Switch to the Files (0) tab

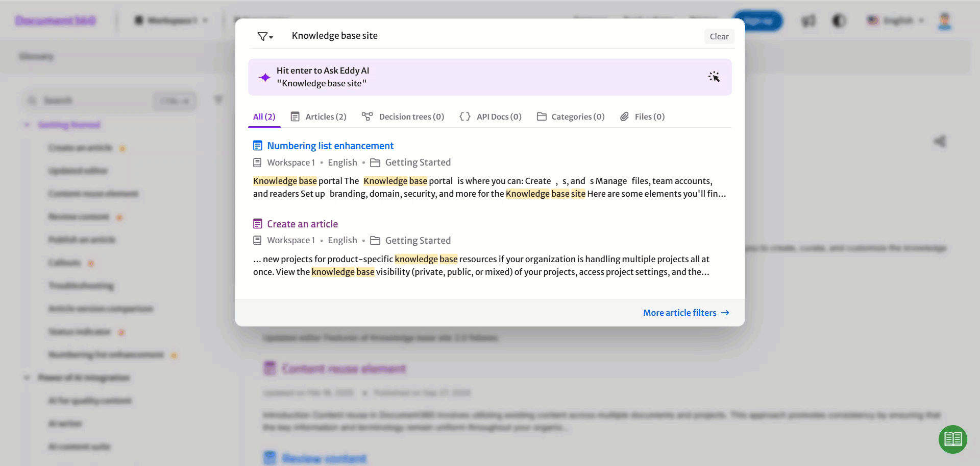(x=642, y=116)
